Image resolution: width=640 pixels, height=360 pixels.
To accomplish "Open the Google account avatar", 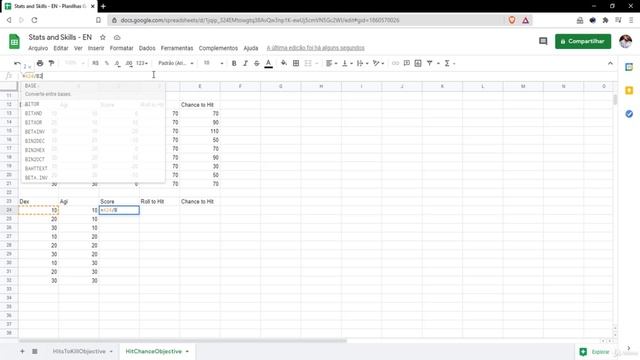I will (625, 41).
